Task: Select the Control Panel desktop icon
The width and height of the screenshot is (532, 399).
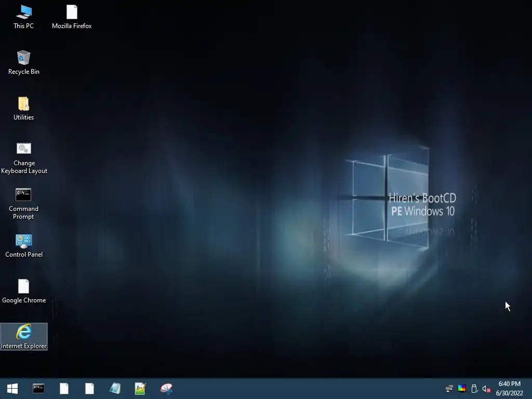Action: coord(24,246)
